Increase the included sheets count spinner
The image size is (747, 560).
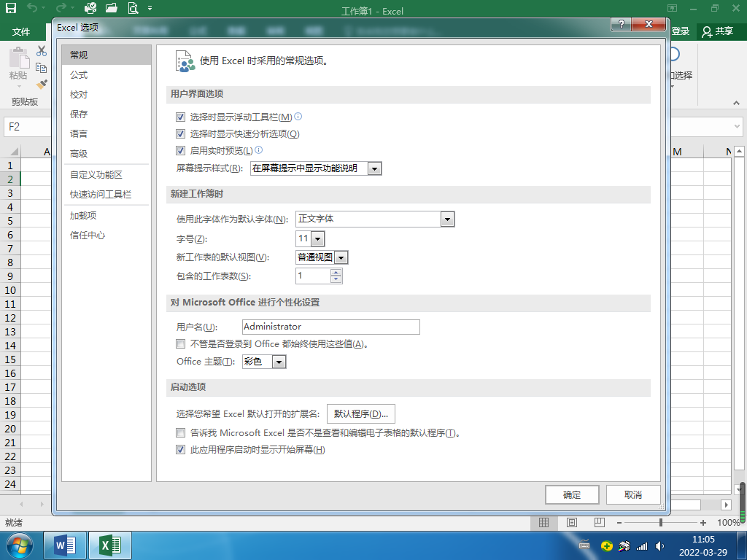coord(336,273)
